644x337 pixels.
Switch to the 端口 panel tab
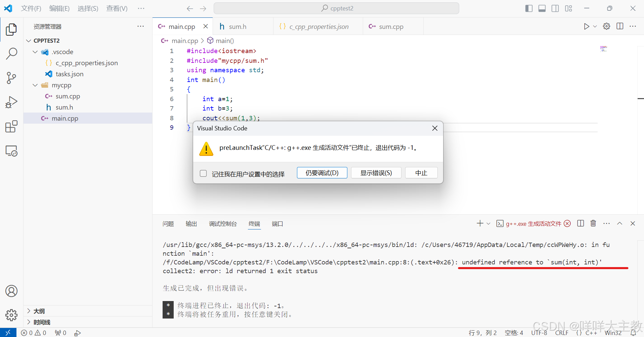pyautogui.click(x=277, y=224)
